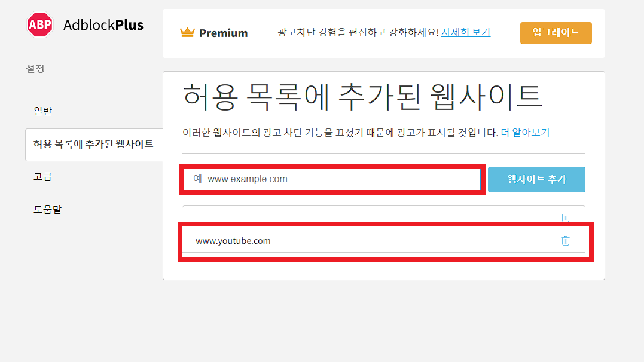Click the Premium label text
The image size is (644, 362).
[x=224, y=33]
